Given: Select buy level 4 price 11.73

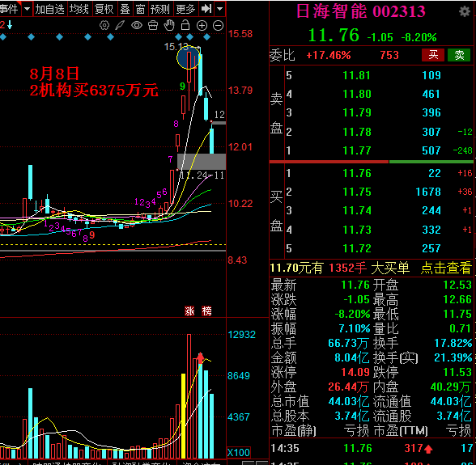Looking at the screenshot, I should click(357, 230).
